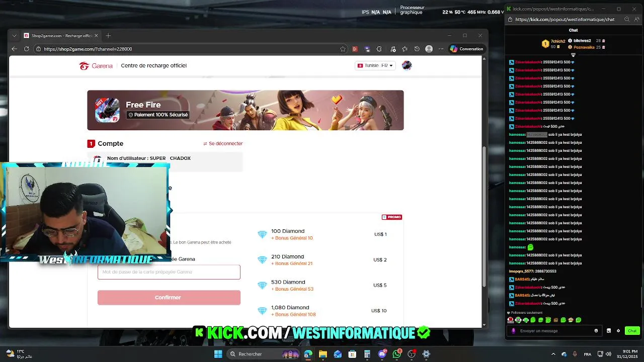Open read aloud in Kick window
The height and width of the screenshot is (362, 644).
coord(637,20)
